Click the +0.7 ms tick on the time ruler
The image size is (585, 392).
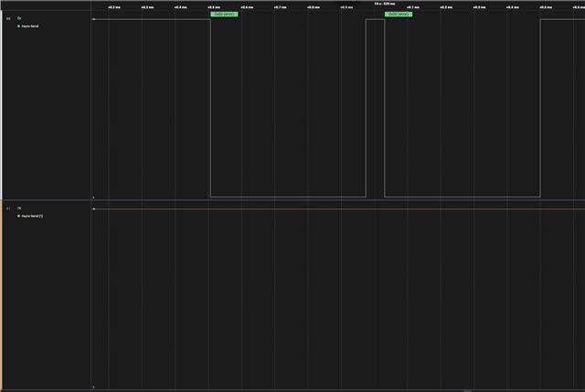280,7
